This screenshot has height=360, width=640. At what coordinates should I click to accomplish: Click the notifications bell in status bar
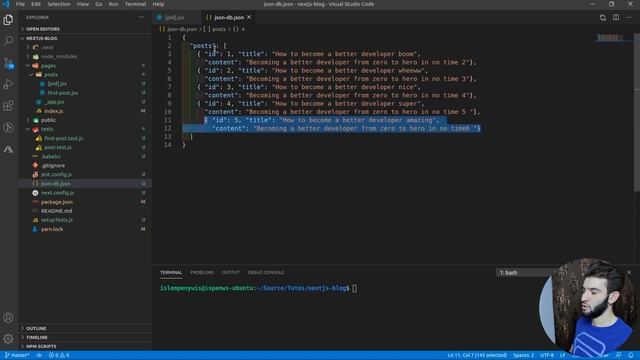point(631,355)
